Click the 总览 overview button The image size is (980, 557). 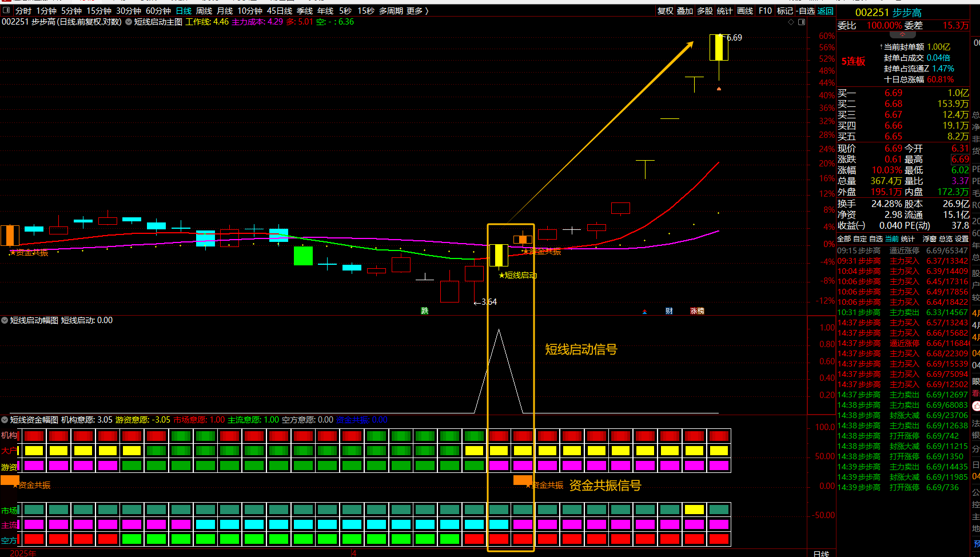click(x=946, y=239)
